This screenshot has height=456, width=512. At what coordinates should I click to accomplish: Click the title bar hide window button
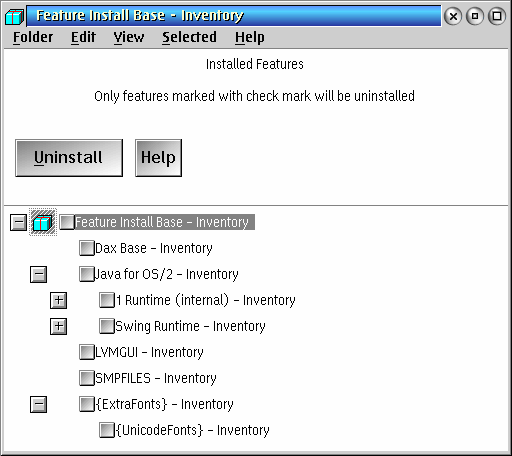(475, 16)
